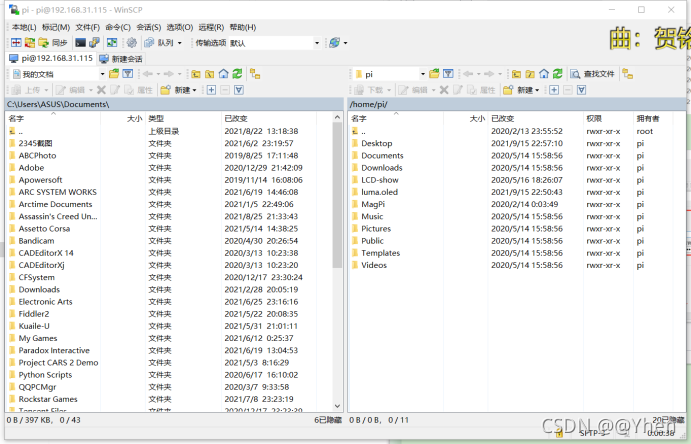Click local select-all funnel icon at toolbar end
Viewport: 691px width, 444px height.
tap(239, 90)
